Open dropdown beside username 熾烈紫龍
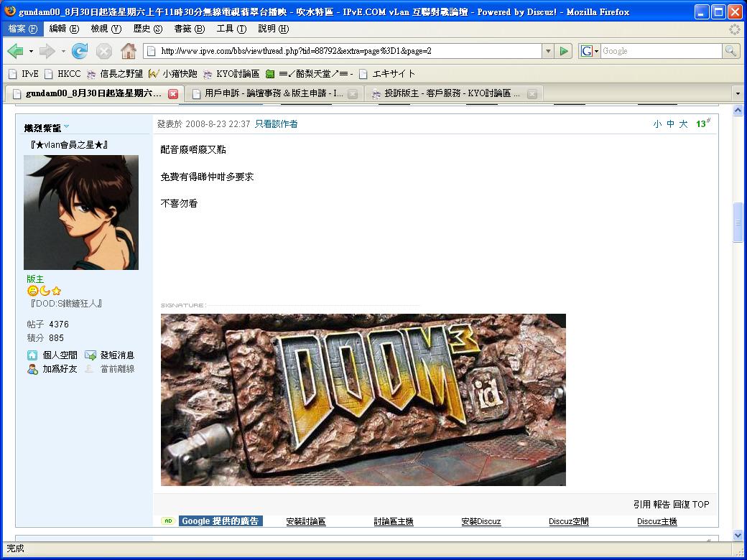The height and width of the screenshot is (560, 747). [67, 127]
